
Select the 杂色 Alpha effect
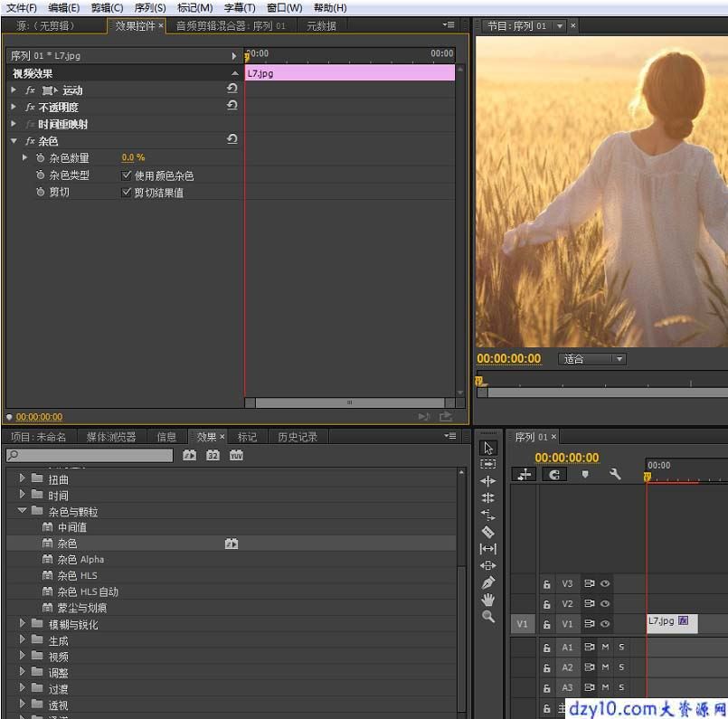click(x=80, y=559)
